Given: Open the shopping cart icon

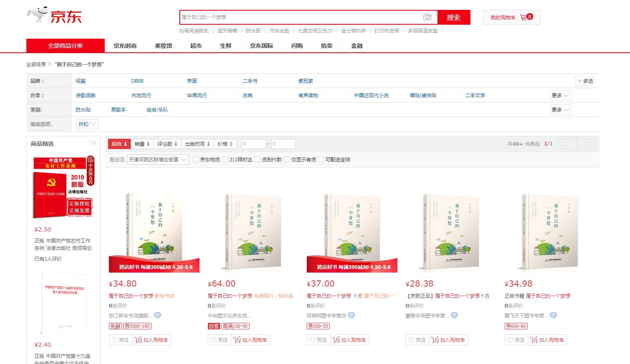Looking at the screenshot, I should tap(523, 17).
